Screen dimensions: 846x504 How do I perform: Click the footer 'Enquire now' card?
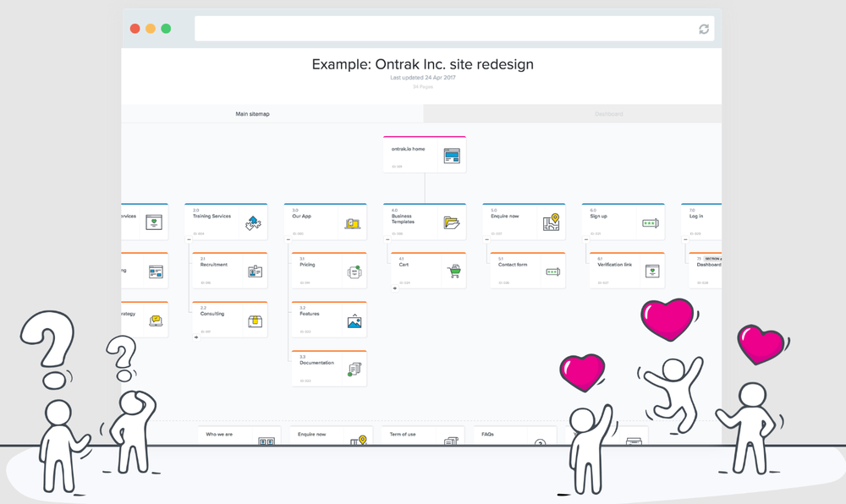pyautogui.click(x=331, y=436)
